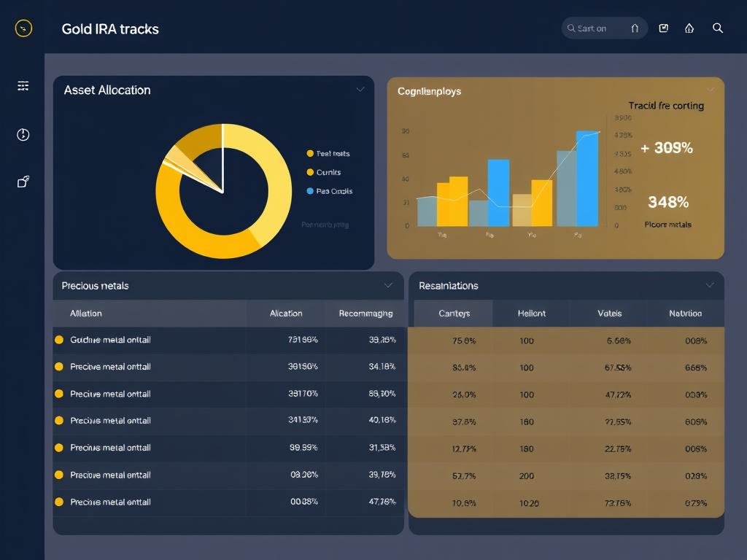This screenshot has width=747, height=560.
Task: Sort by the Allocation column header
Action: pyautogui.click(x=285, y=313)
